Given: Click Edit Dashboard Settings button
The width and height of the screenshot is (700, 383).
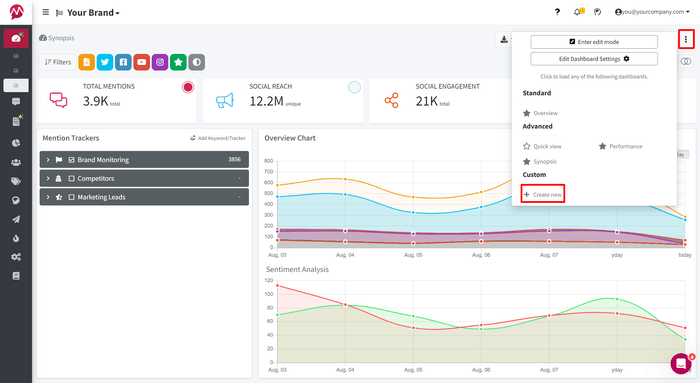Looking at the screenshot, I should tap(594, 58).
